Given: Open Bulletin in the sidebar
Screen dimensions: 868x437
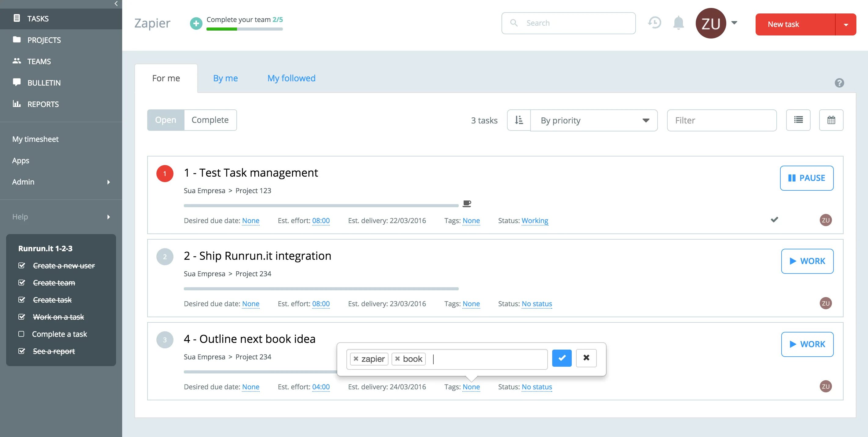Looking at the screenshot, I should coord(61,83).
